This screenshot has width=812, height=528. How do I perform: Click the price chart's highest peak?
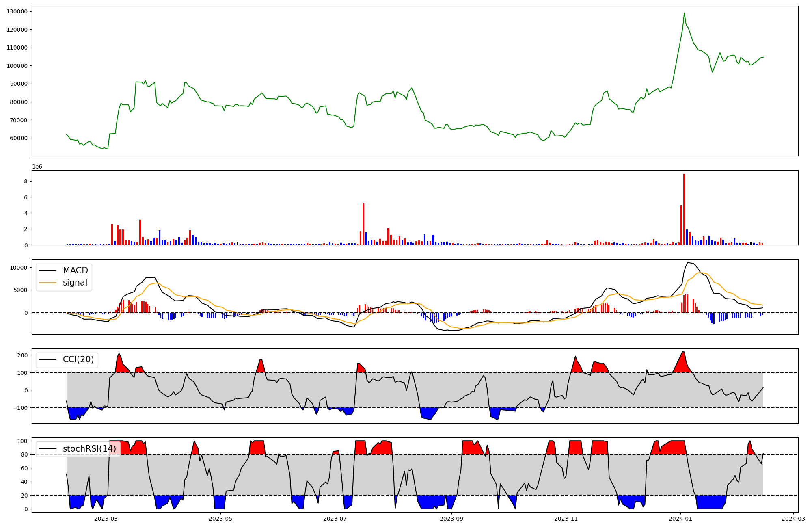click(684, 13)
